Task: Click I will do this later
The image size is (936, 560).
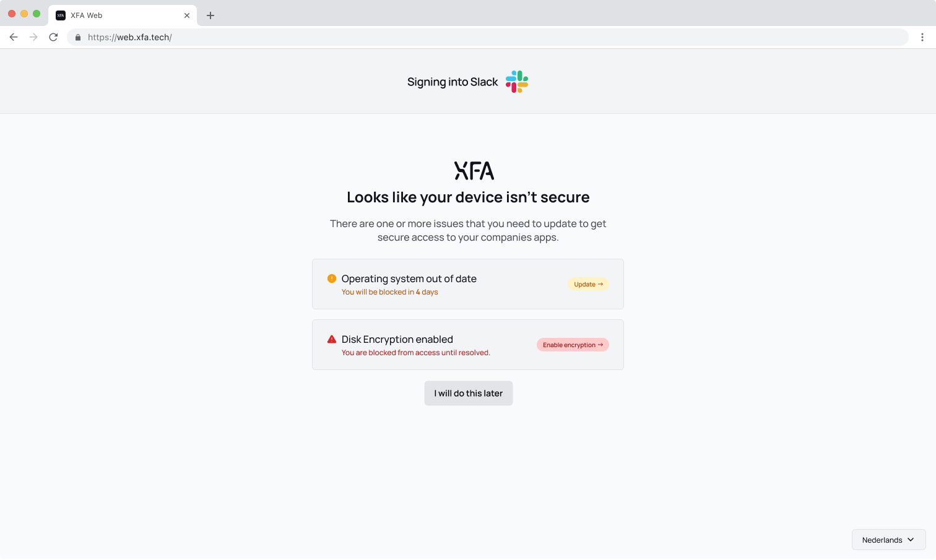Action: 469,394
